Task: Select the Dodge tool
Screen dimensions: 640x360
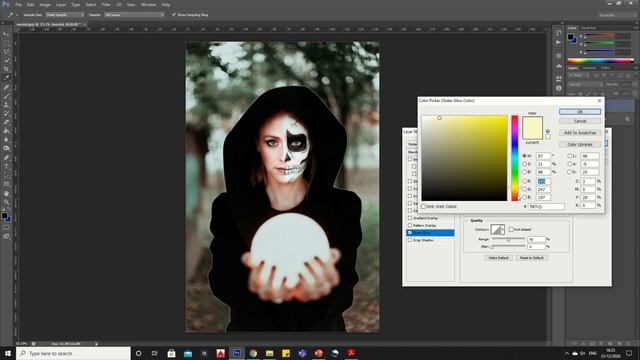Action: point(6,148)
